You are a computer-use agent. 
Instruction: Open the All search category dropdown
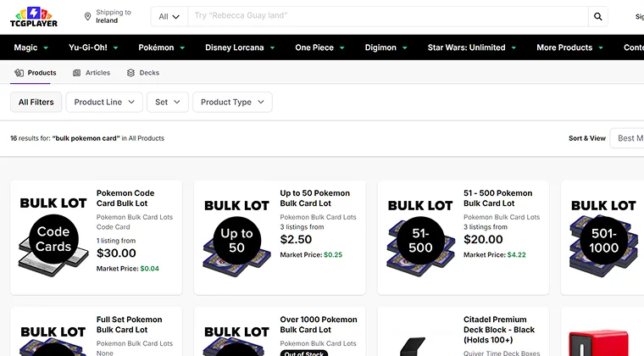click(169, 16)
